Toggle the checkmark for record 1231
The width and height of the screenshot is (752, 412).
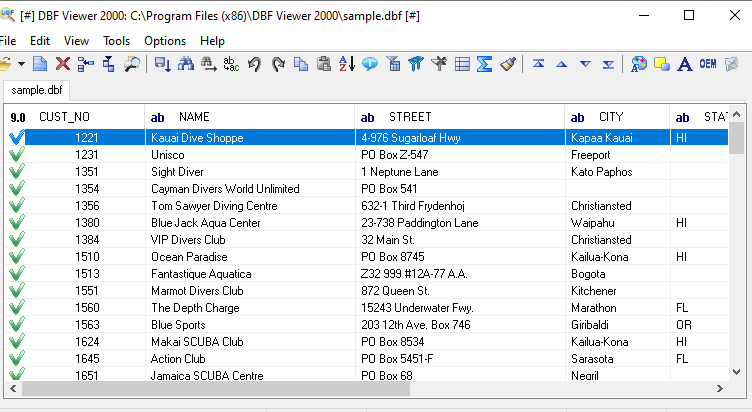point(16,154)
